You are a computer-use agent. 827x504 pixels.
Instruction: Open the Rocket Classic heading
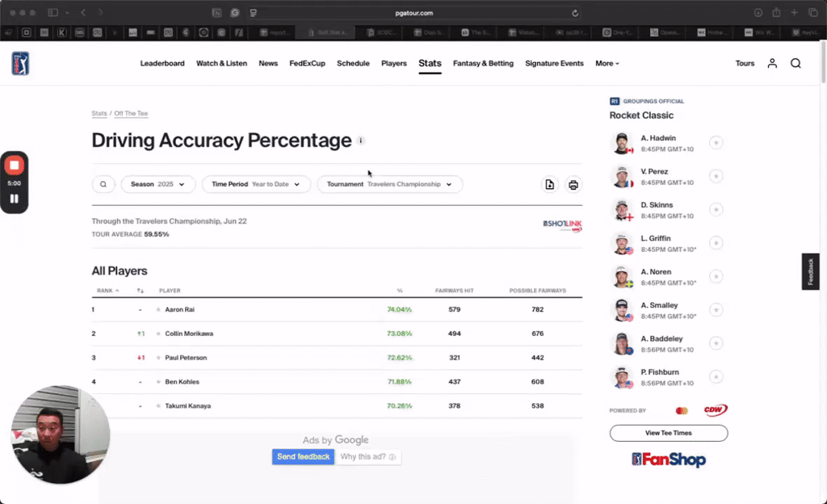pos(641,115)
